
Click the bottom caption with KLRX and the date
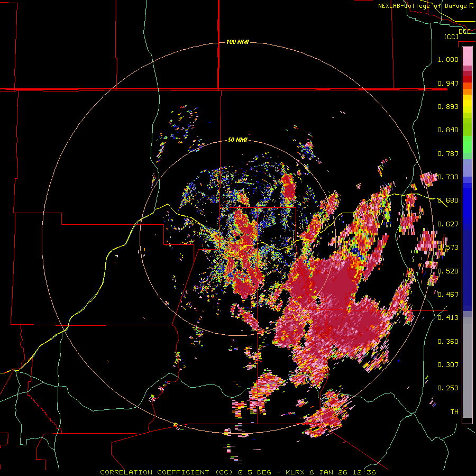(x=238, y=472)
